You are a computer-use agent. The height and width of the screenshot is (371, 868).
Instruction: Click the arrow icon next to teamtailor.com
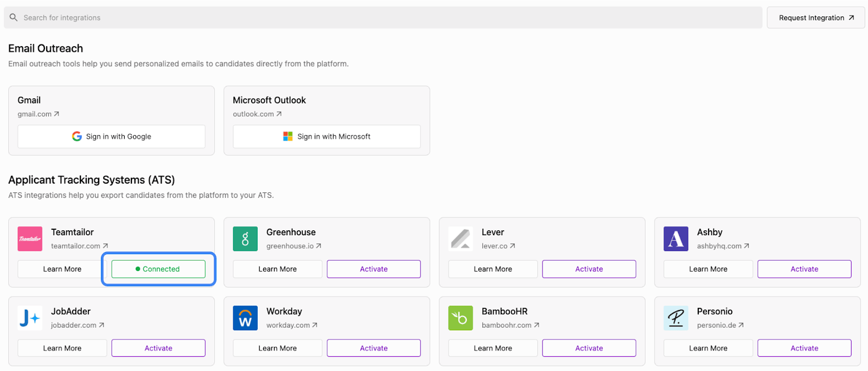tap(105, 246)
